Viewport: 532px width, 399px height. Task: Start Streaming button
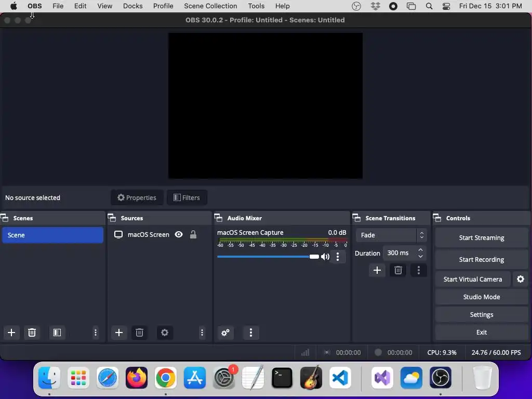click(x=482, y=238)
